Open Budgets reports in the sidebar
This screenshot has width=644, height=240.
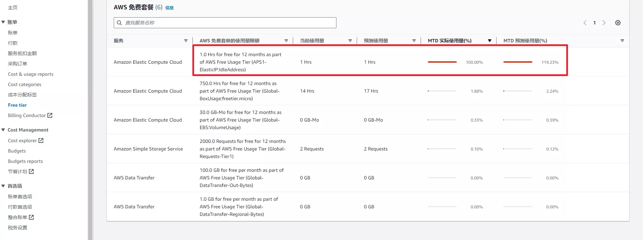(25, 161)
